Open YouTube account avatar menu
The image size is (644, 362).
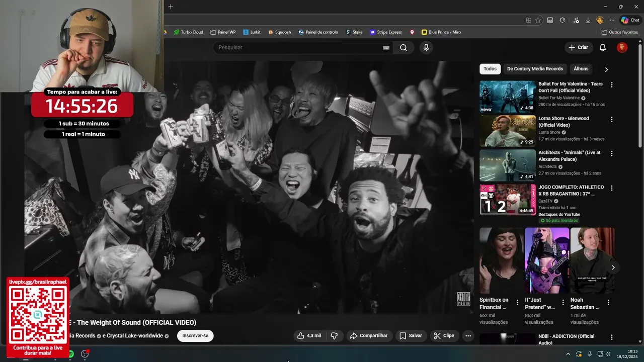click(x=622, y=48)
